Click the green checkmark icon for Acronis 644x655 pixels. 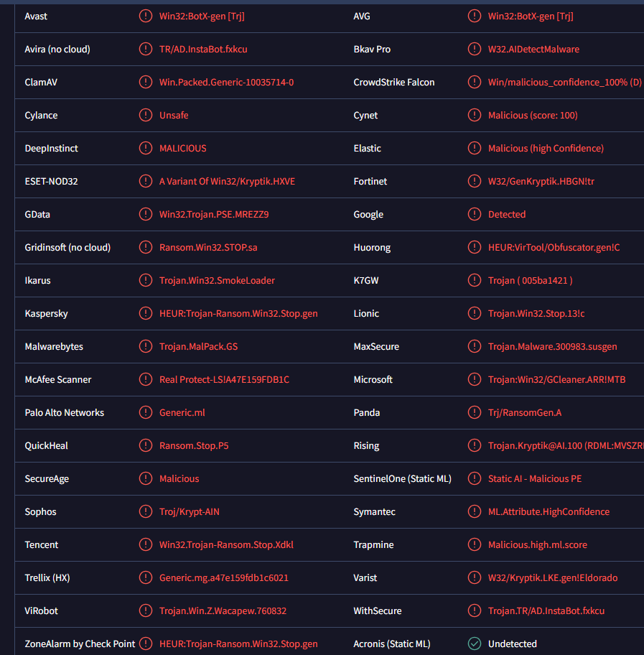475,644
